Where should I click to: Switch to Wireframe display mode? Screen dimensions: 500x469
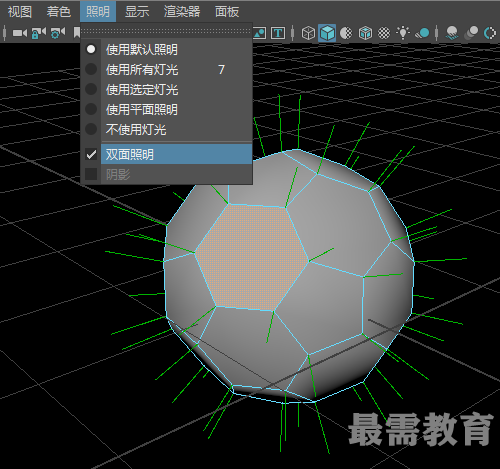point(308,33)
